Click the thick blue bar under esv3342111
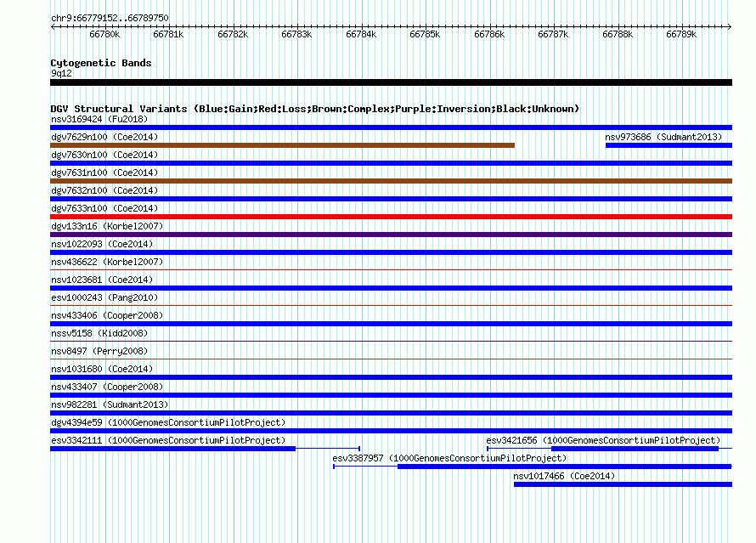 click(x=173, y=449)
